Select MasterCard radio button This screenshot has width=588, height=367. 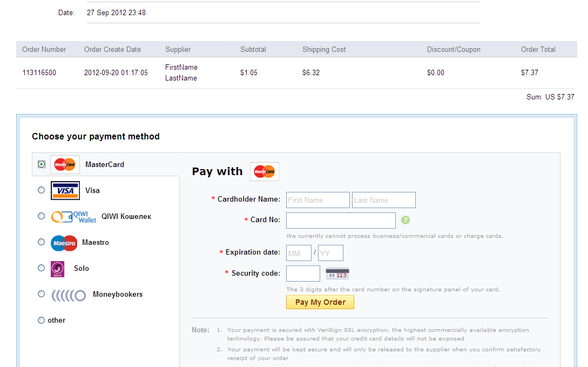pyautogui.click(x=41, y=164)
